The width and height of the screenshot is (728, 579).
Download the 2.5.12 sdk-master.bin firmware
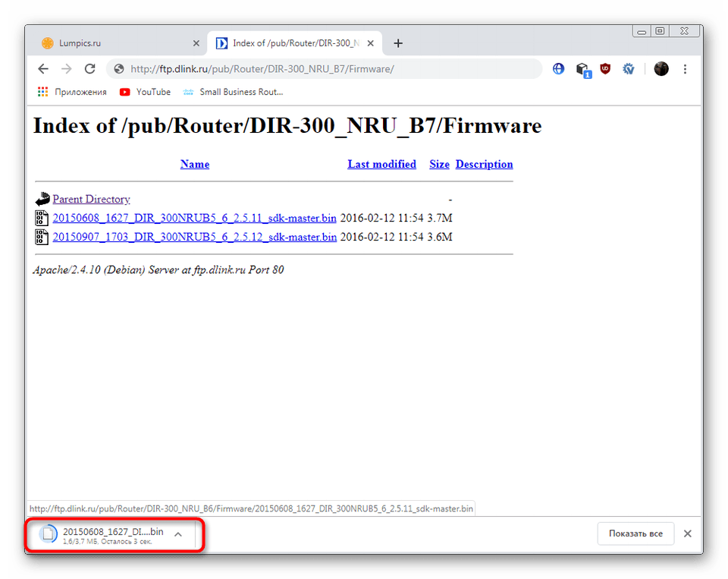pyautogui.click(x=195, y=237)
